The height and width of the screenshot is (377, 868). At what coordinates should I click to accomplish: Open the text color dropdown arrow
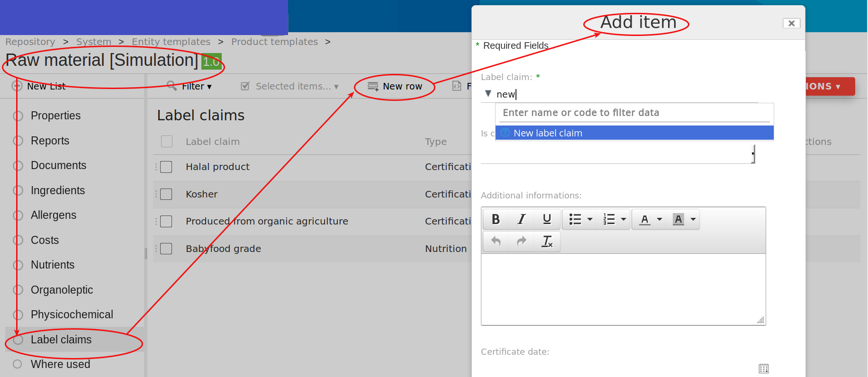tap(659, 219)
